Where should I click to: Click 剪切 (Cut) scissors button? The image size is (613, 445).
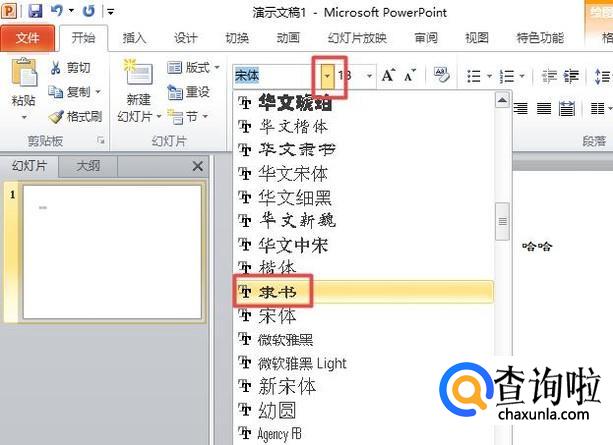(70, 68)
